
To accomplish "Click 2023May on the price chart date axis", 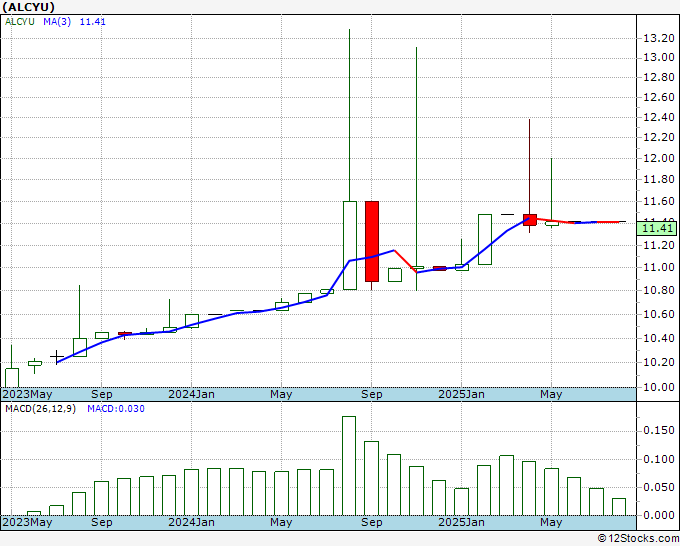I will [x=27, y=394].
